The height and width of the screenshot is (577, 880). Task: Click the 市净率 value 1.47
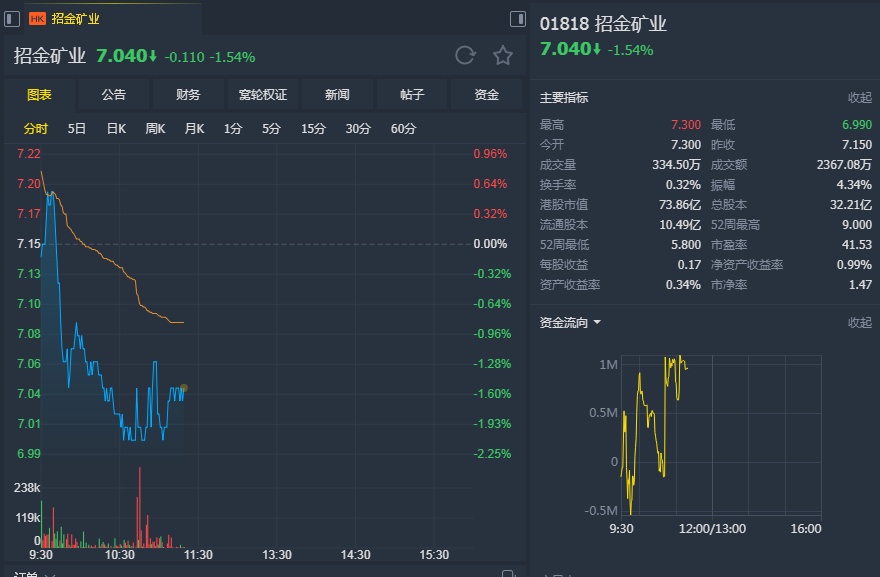pyautogui.click(x=860, y=285)
